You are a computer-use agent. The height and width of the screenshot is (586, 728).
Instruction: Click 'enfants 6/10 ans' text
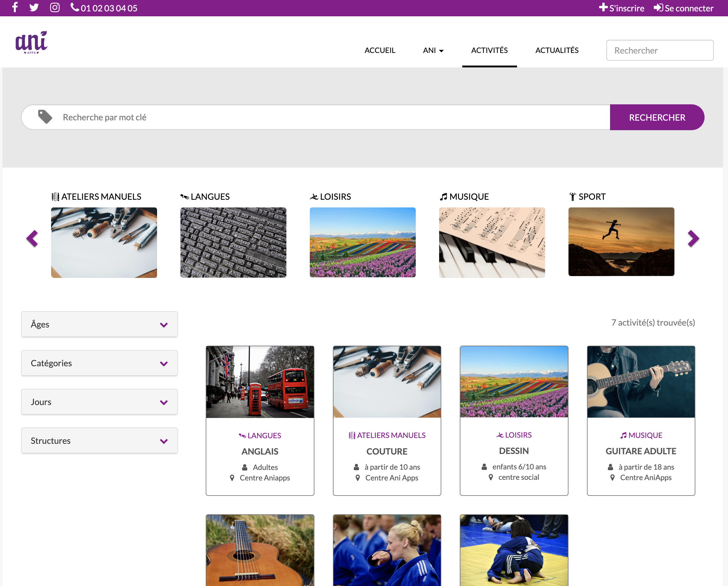[519, 467]
